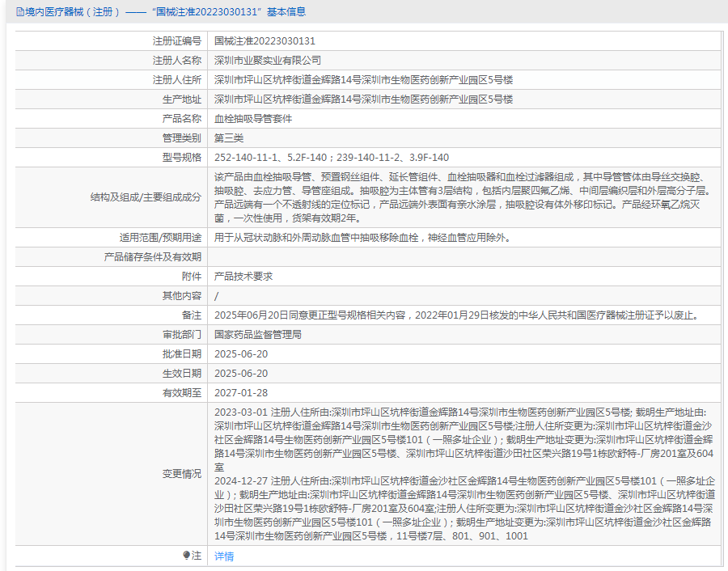Click the label 生效日期

point(181,374)
